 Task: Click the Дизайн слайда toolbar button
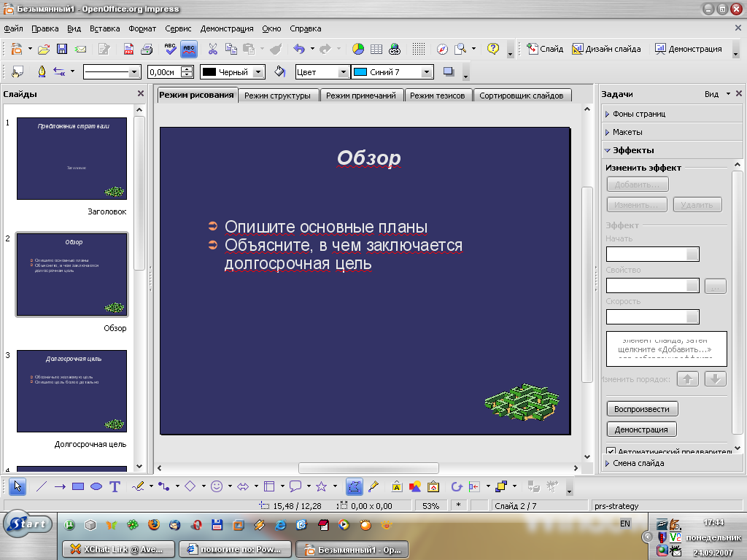pos(607,49)
